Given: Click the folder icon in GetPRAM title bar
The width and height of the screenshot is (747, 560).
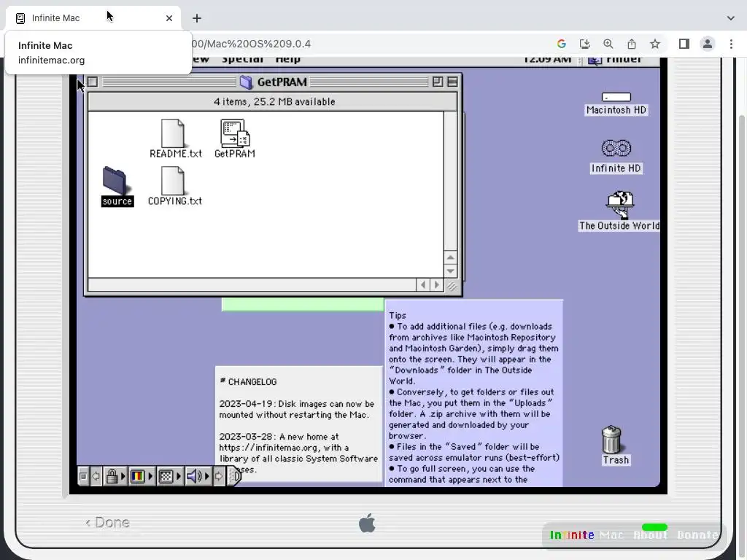Looking at the screenshot, I should 247,82.
